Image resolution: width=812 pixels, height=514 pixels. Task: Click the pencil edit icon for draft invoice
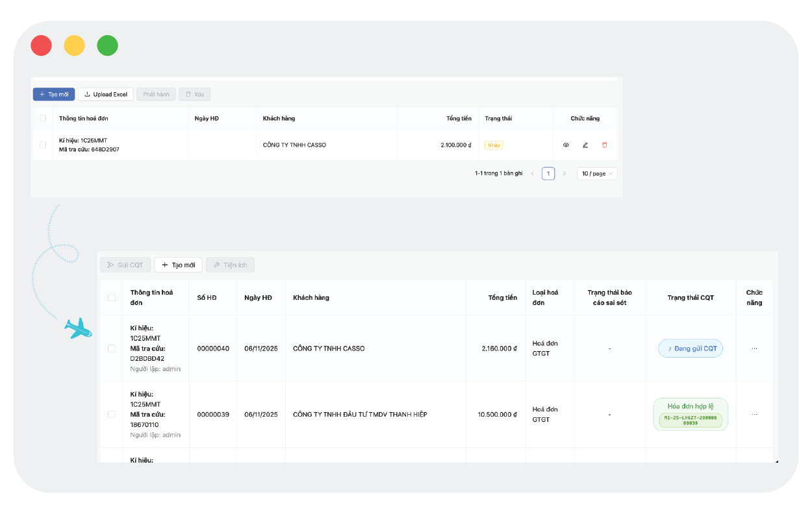tap(585, 145)
